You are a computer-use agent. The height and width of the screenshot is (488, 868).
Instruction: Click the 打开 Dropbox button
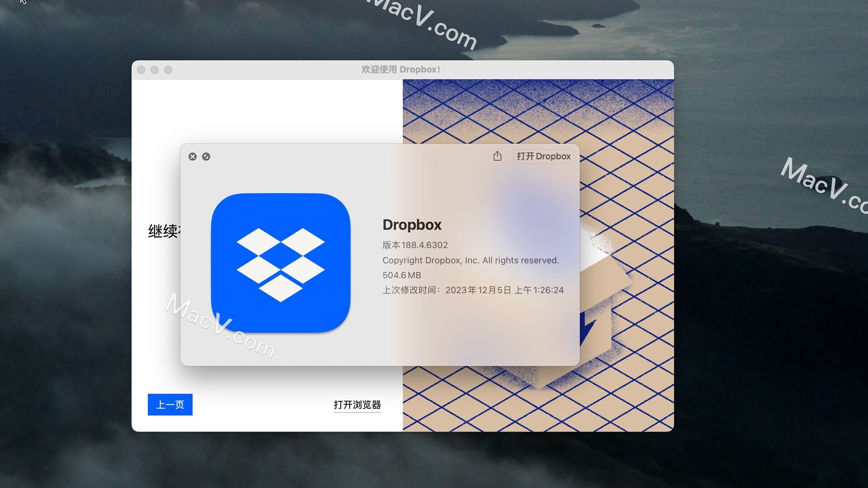543,156
